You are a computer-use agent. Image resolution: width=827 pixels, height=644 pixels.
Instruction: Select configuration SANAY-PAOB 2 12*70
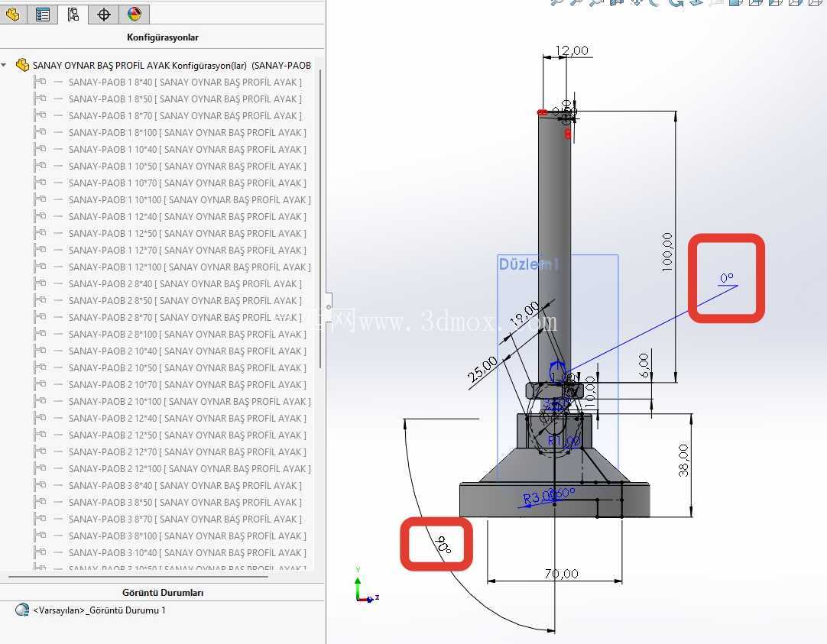tap(187, 452)
